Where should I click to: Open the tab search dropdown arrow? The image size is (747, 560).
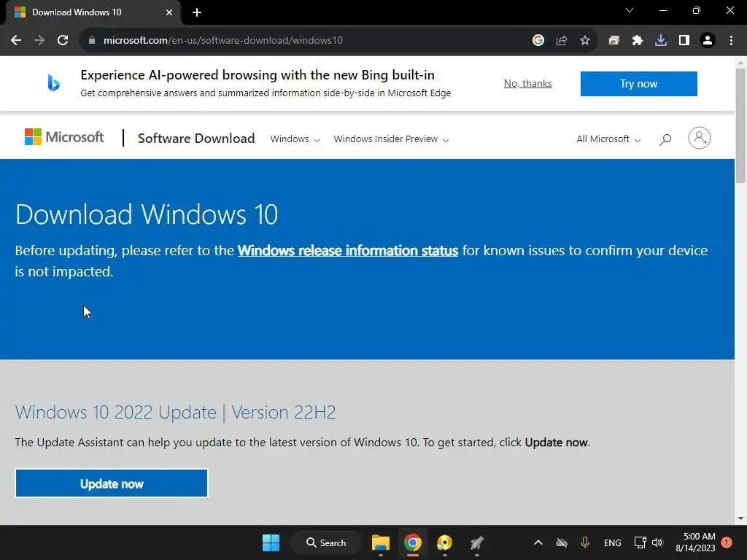[x=630, y=10]
